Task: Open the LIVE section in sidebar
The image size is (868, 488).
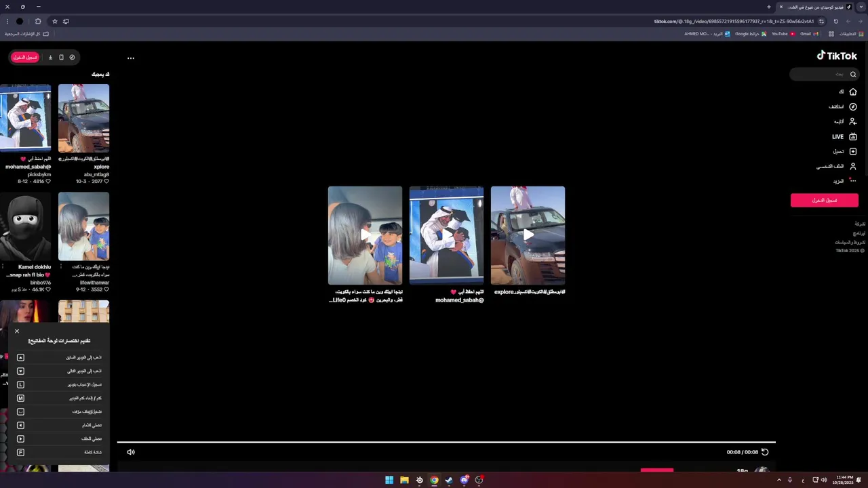Action: [x=845, y=136]
